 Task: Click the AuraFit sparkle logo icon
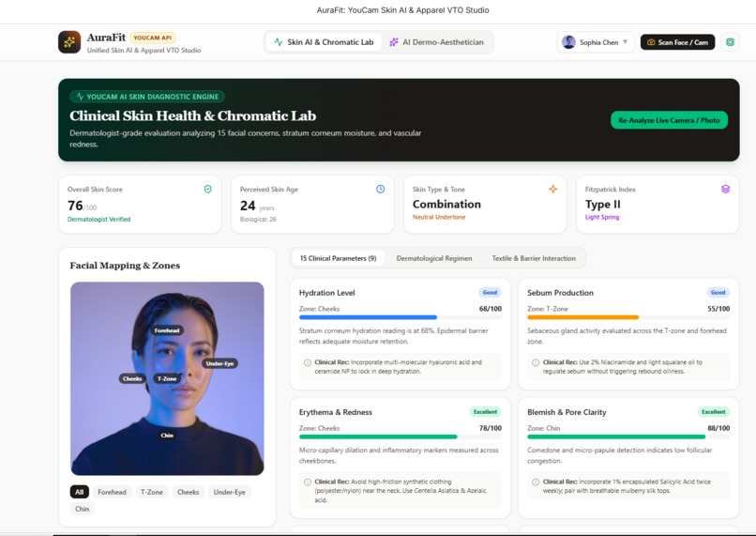click(x=69, y=42)
